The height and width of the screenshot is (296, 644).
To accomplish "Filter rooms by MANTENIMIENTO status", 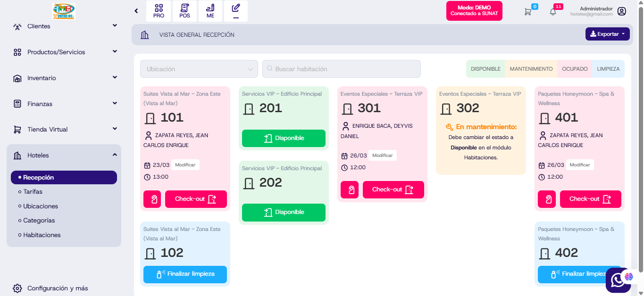I will coord(531,69).
